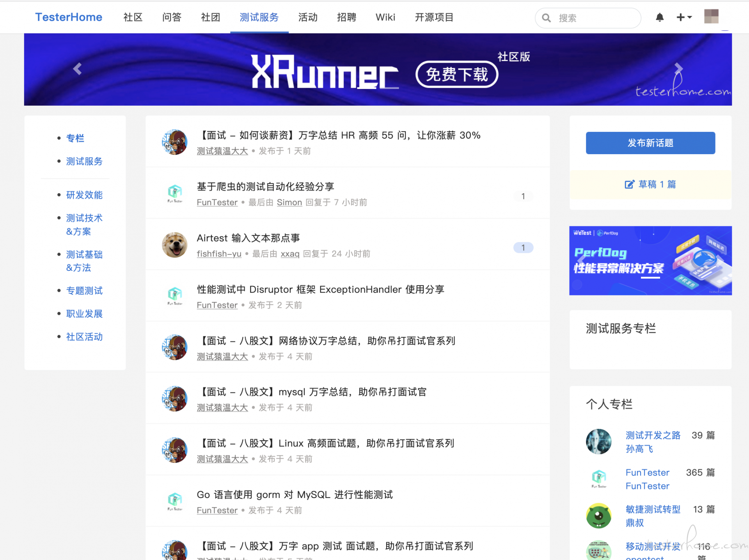Click the 免费下载 banner button
This screenshot has width=749, height=560.
pos(457,74)
